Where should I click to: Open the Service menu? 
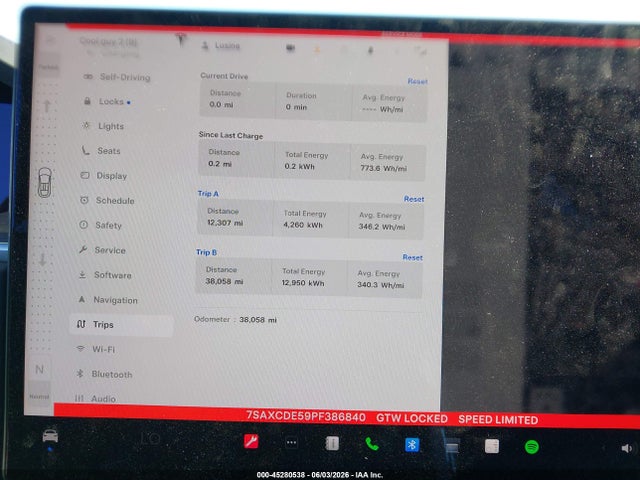coord(102,250)
